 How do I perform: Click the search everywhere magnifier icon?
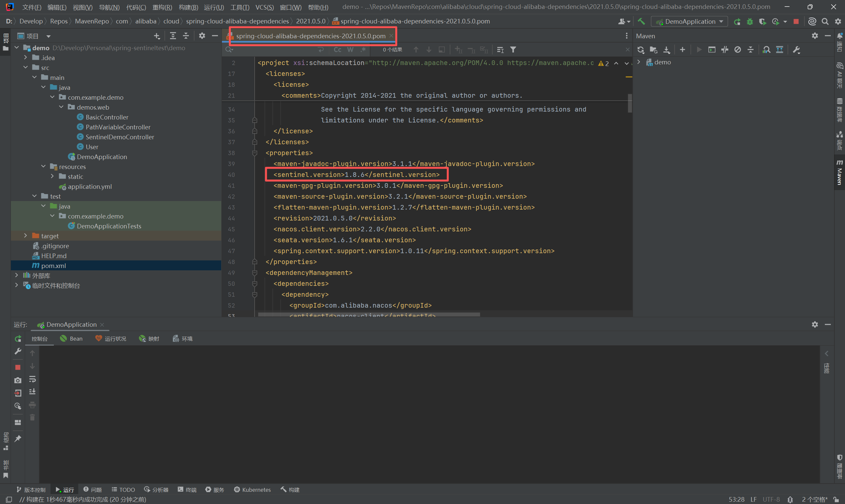(825, 21)
